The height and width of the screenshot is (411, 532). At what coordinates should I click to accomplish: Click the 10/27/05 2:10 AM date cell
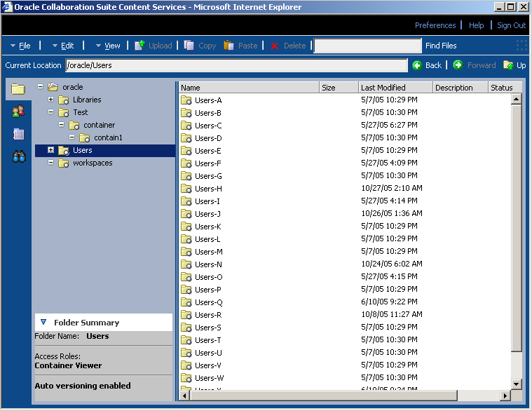(x=392, y=188)
